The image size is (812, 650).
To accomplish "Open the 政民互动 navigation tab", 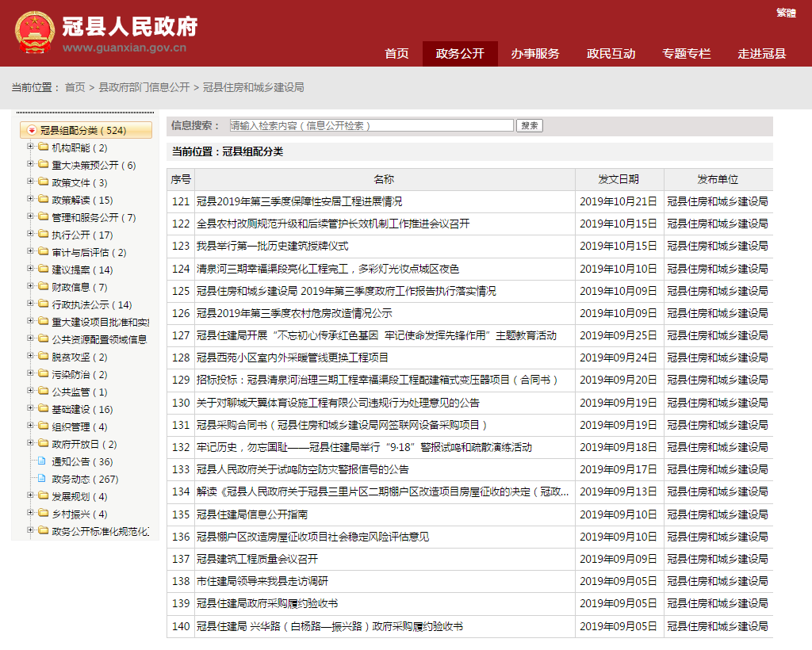I will pos(611,54).
